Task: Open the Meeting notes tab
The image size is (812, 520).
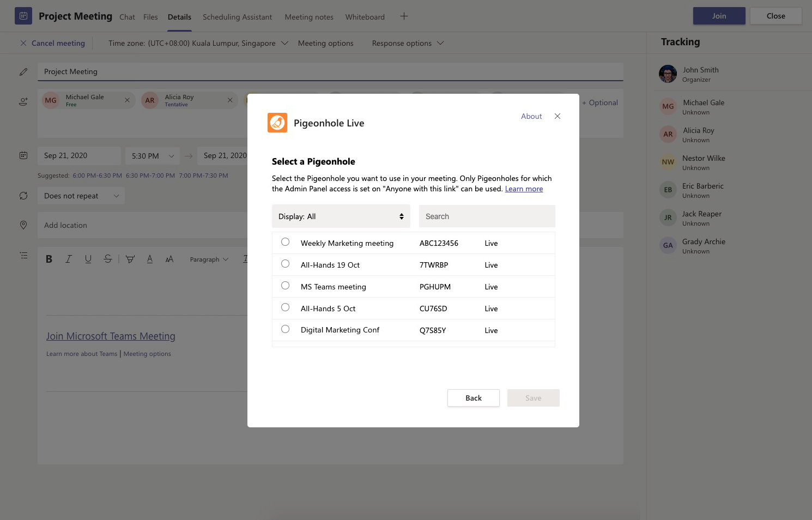Action: point(309,17)
